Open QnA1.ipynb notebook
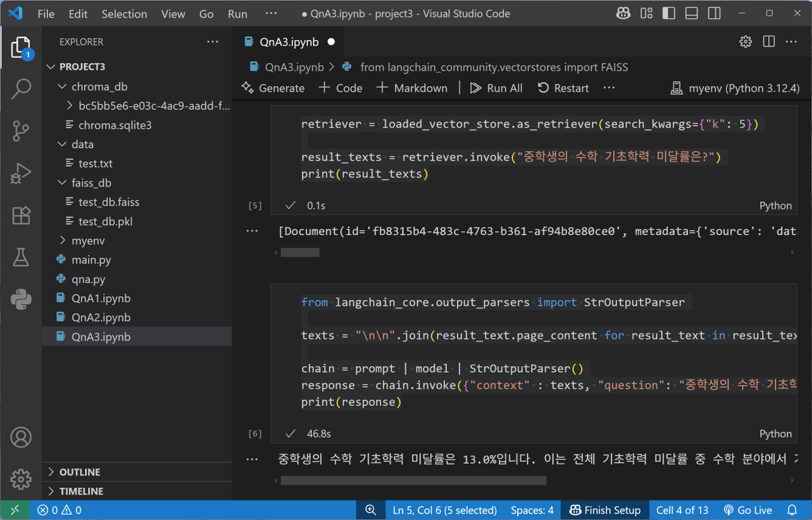This screenshot has height=520, width=812. pos(137,298)
